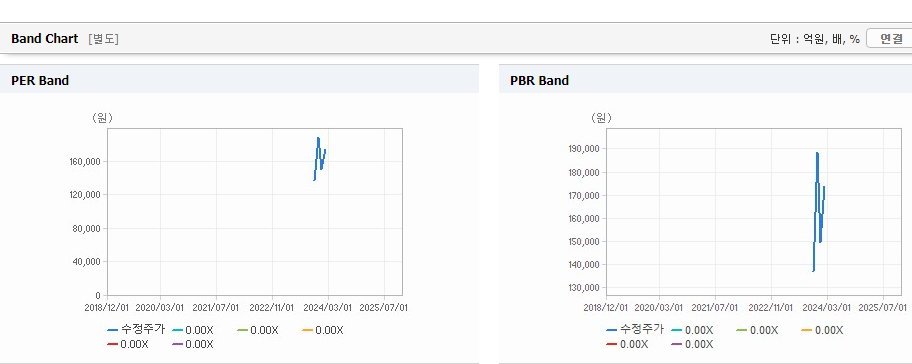Click 2025/07/01 date on PBR Band axis
The image size is (912, 364).
884,307
